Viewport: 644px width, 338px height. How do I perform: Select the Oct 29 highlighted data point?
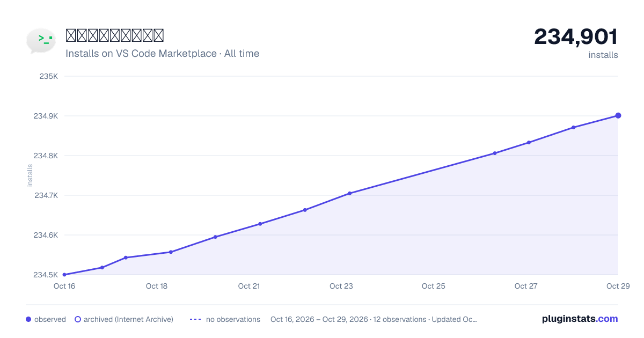tap(618, 115)
